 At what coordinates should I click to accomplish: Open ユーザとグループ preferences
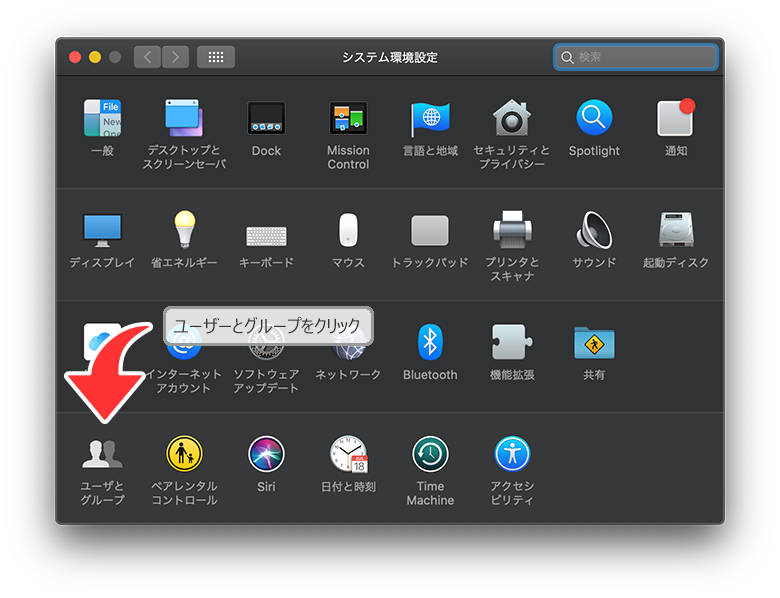(102, 454)
